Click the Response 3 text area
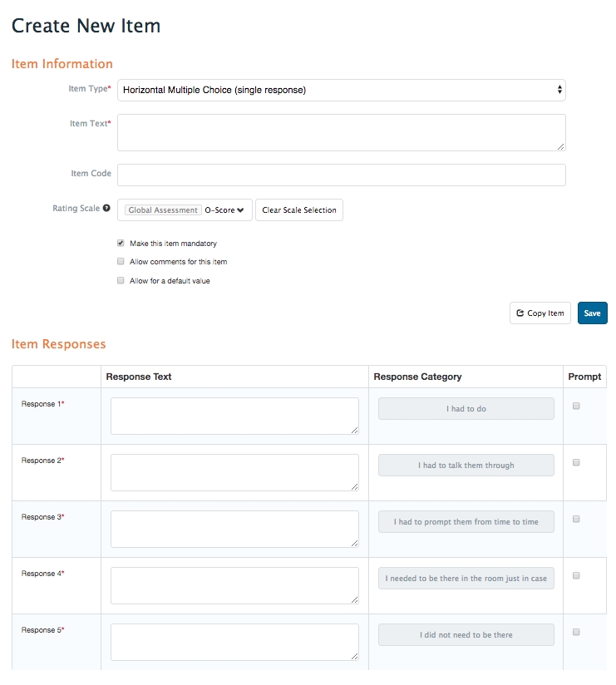Viewport: 616px width, 685px height. (x=234, y=529)
